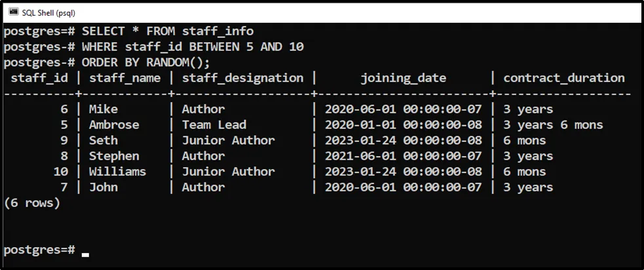
Task: Click the SQL Shell title bar icon
Action: (x=13, y=11)
